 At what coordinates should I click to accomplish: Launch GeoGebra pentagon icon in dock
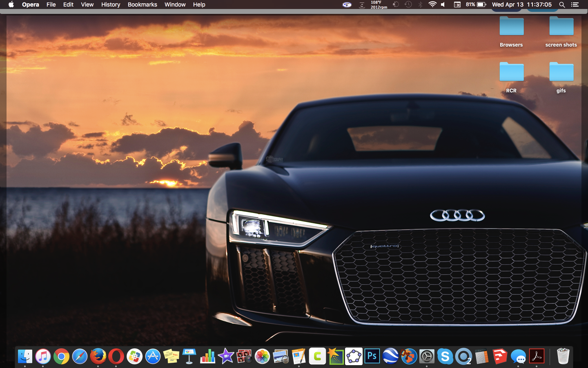(354, 357)
